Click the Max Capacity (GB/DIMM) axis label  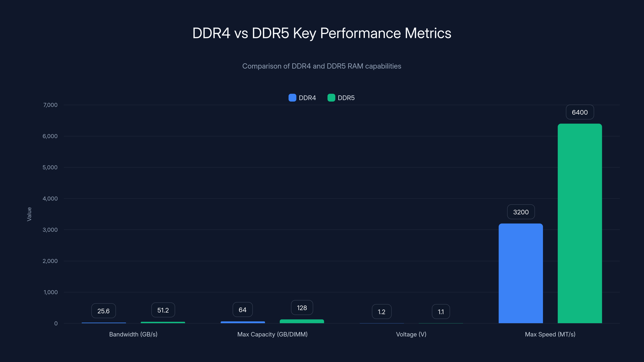click(272, 334)
